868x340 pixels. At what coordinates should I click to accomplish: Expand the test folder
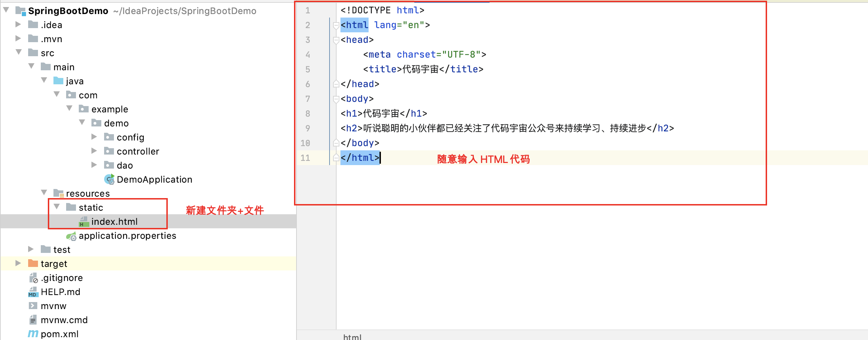pos(31,249)
